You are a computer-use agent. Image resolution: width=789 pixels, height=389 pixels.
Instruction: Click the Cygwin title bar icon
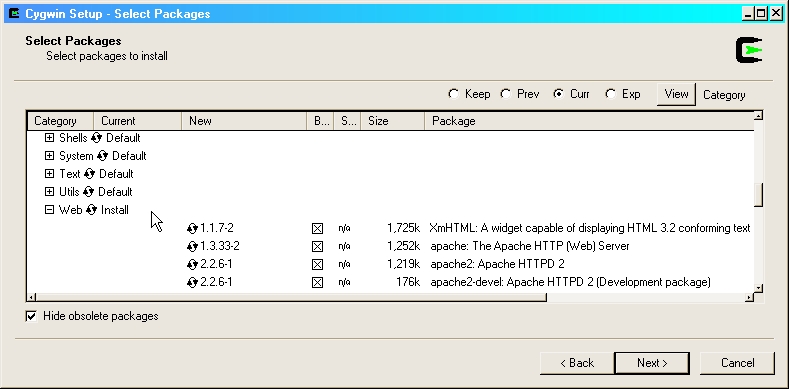click(14, 14)
